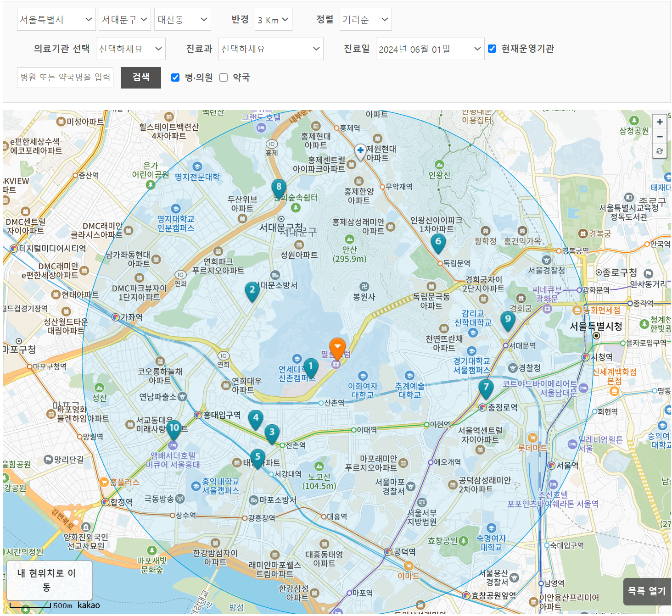The image size is (672, 616).
Task: Open the 진료일 date dropdown
Action: (430, 49)
